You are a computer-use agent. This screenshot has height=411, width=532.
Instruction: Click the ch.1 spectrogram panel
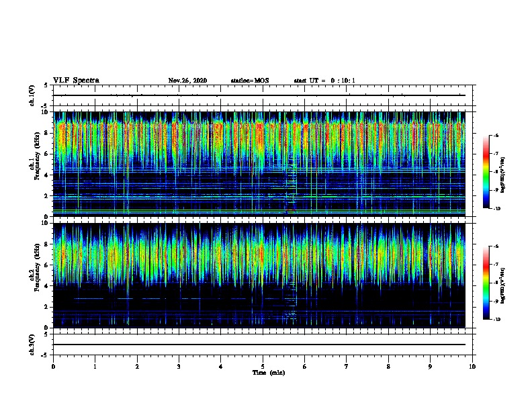[259, 164]
